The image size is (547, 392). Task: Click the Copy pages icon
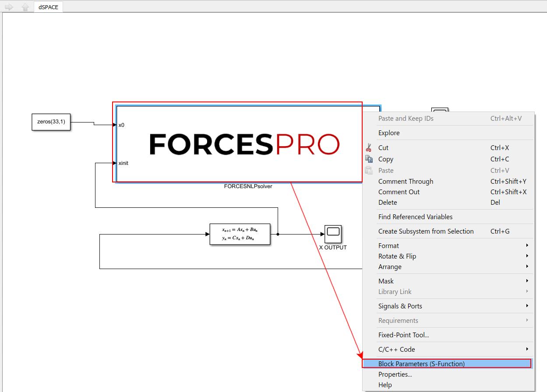point(369,159)
